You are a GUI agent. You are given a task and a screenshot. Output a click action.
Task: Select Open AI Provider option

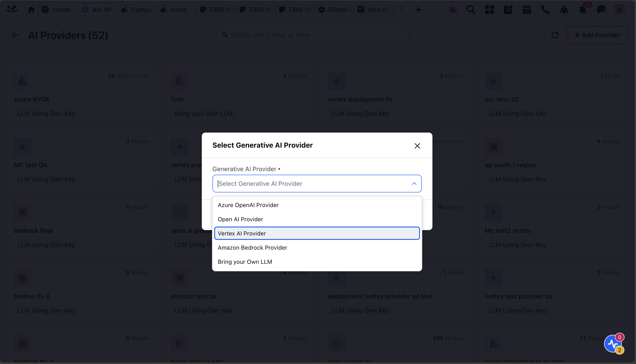click(x=317, y=219)
